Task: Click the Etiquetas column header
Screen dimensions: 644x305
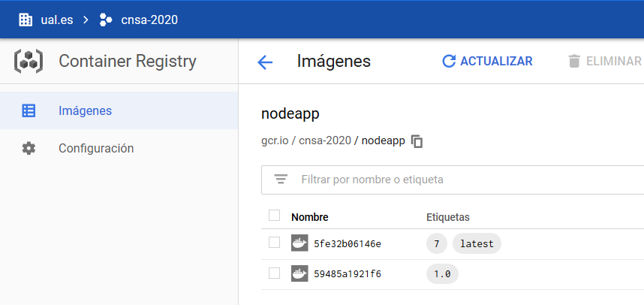Action: pos(448,217)
